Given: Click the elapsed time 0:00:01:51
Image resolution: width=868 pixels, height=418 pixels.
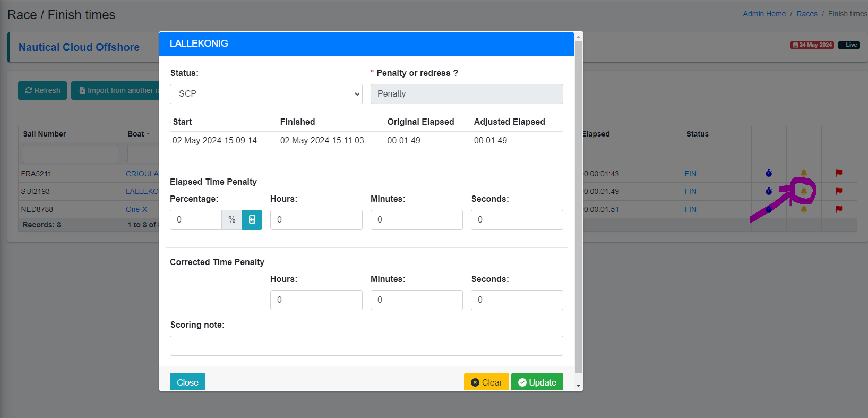Looking at the screenshot, I should (x=601, y=209).
